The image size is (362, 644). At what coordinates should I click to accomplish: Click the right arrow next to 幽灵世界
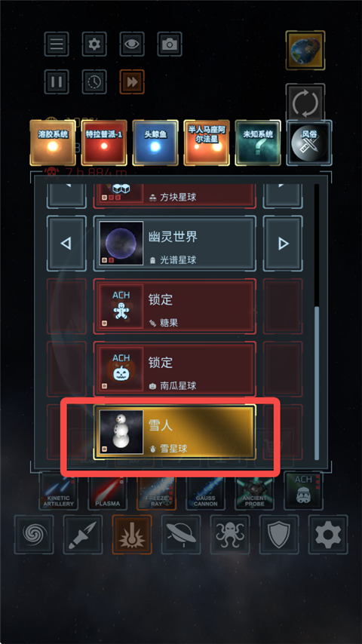click(283, 244)
